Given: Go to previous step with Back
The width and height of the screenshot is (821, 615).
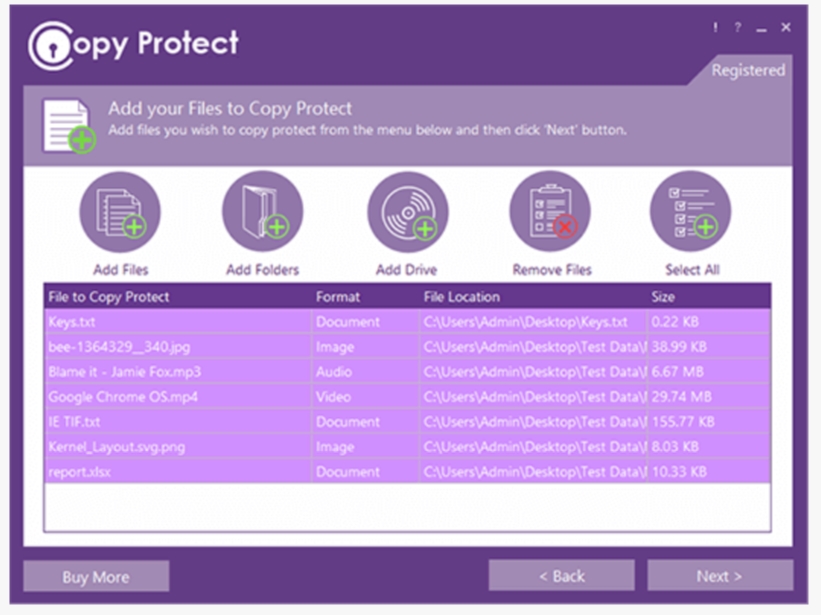Looking at the screenshot, I should 561,576.
